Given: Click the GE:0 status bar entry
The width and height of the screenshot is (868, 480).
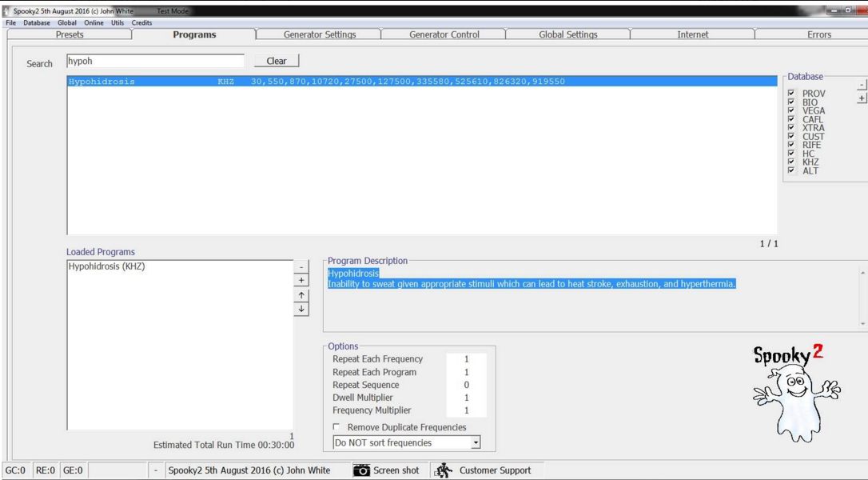Looking at the screenshot, I should pos(73,470).
